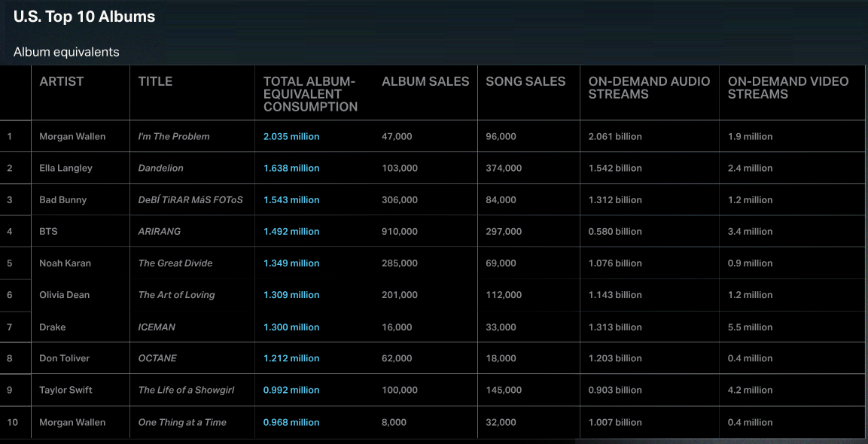Viewport: 868px width, 444px height.
Task: Select Don Toliver's 1.212 million value
Action: tap(291, 359)
